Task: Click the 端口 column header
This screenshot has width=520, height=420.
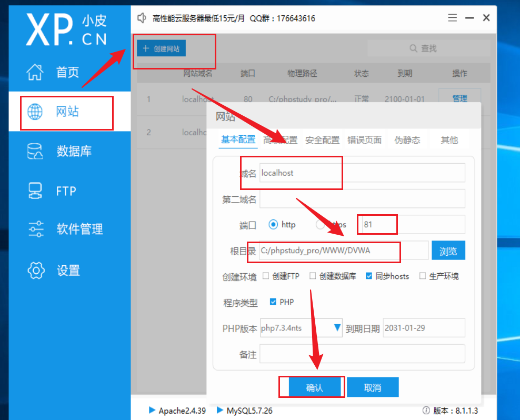Action: (248, 73)
